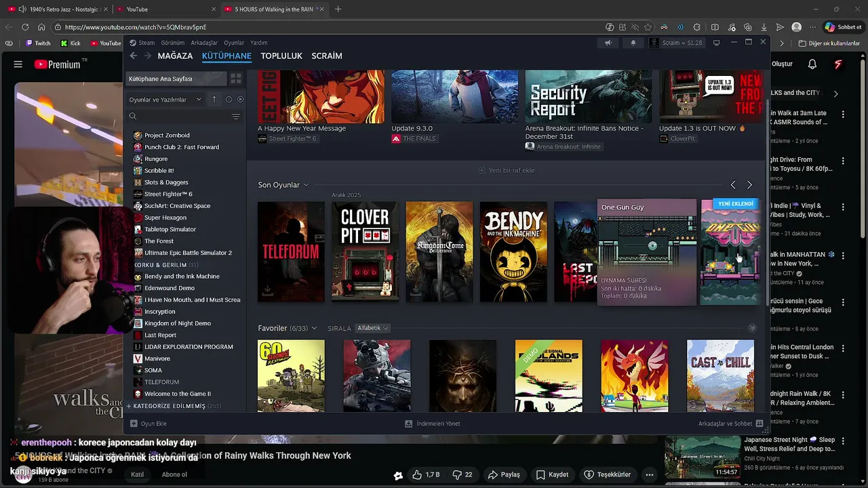This screenshot has width=868, height=488.
Task: Click the sort ascending arrow in library filter
Action: (214, 99)
